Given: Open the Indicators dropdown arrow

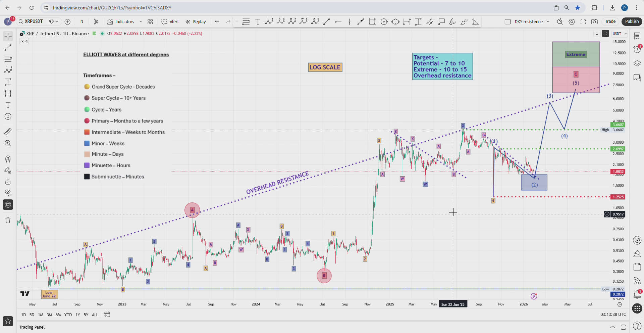Looking at the screenshot, I should point(141,21).
